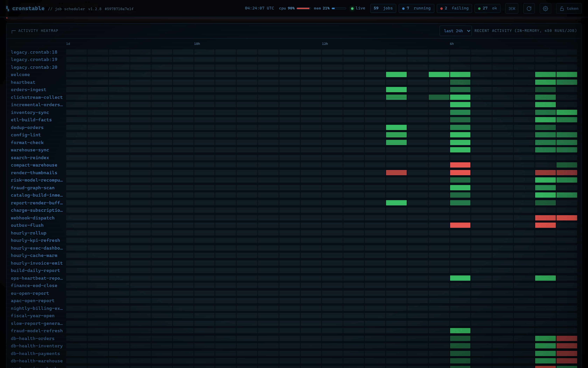This screenshot has height=368, width=588.
Task: Open the finance-eod-close job label
Action: (34, 286)
